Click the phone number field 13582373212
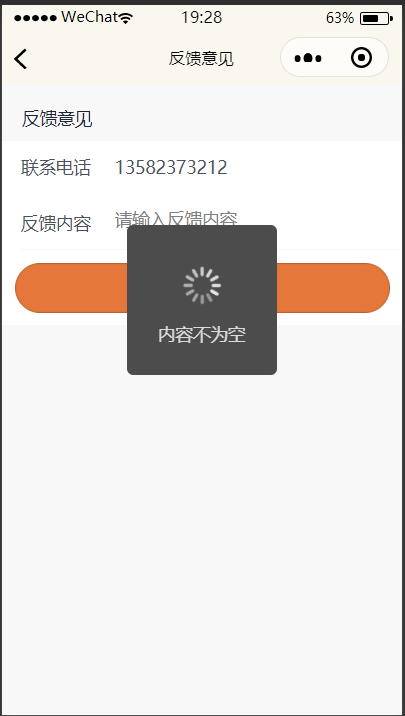Screen dimensions: 405x716 coord(171,168)
